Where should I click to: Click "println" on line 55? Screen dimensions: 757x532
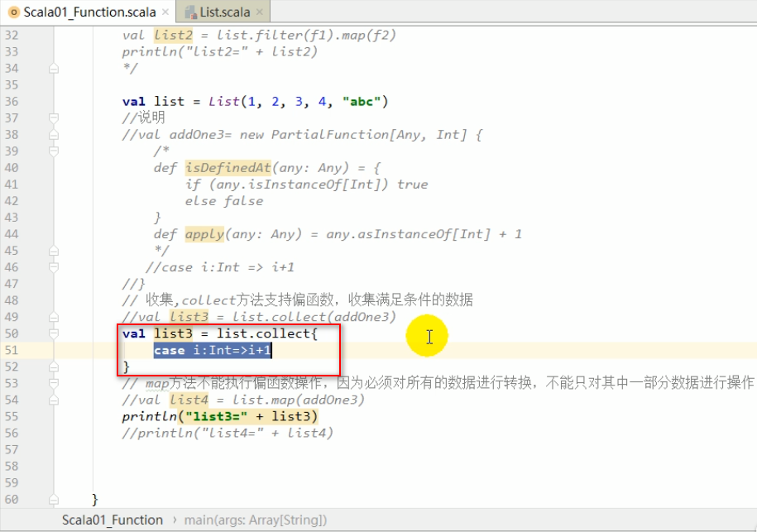point(149,416)
